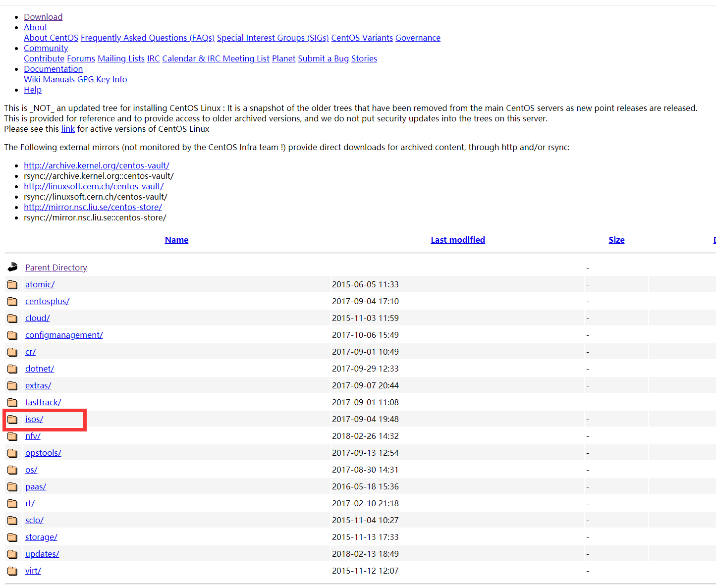716x588 pixels.
Task: Click the rsync://linuxsoft.cern.ch/centos-vault/ text
Action: (96, 197)
